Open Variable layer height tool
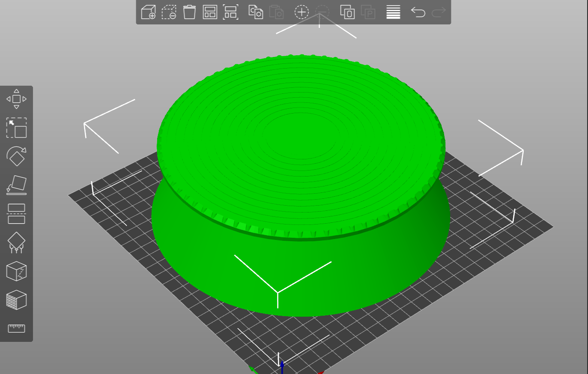588x374 pixels. [393, 12]
